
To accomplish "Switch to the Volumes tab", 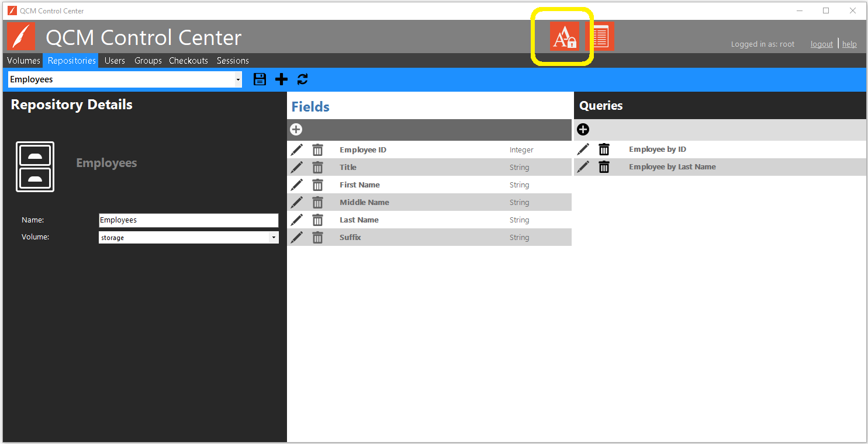I will [23, 61].
